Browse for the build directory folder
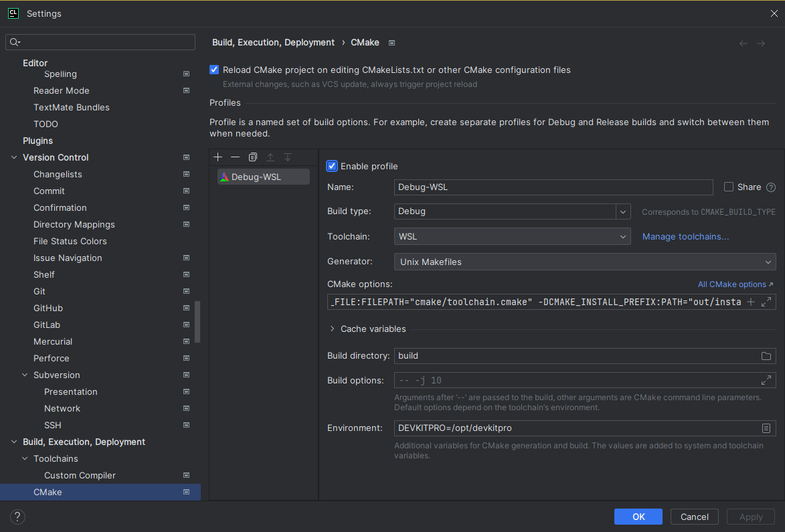 (766, 356)
